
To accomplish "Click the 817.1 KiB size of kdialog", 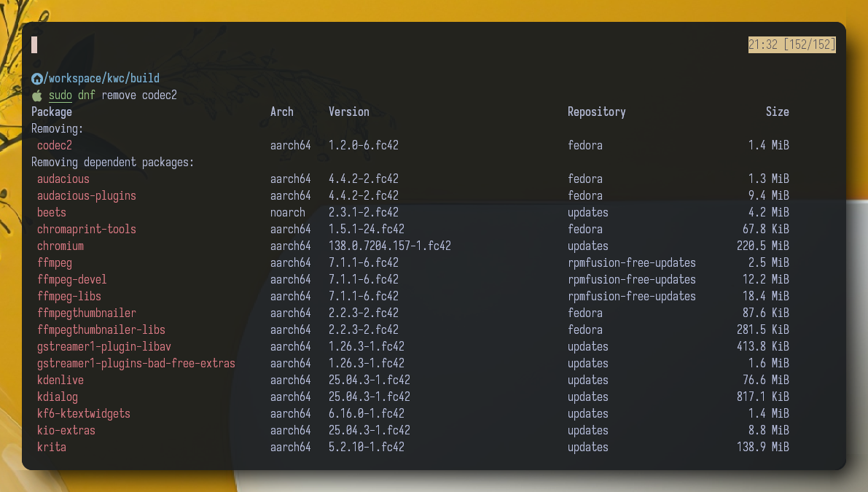I will point(763,397).
